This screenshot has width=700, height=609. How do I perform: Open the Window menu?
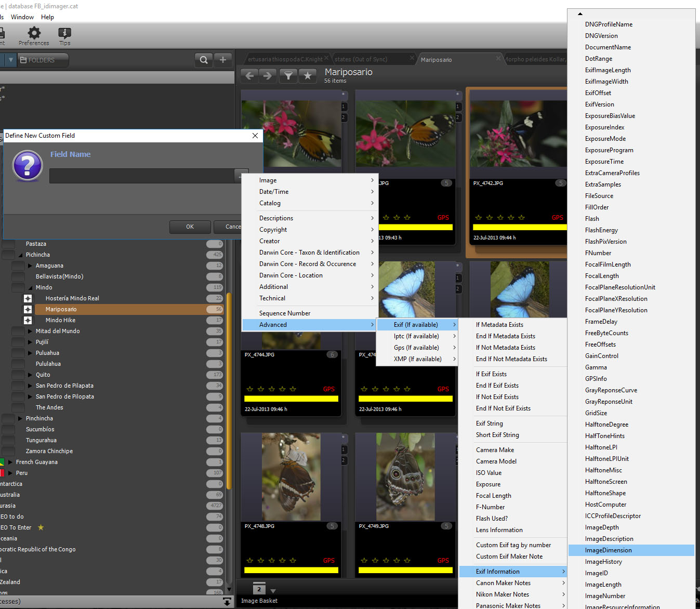point(22,17)
